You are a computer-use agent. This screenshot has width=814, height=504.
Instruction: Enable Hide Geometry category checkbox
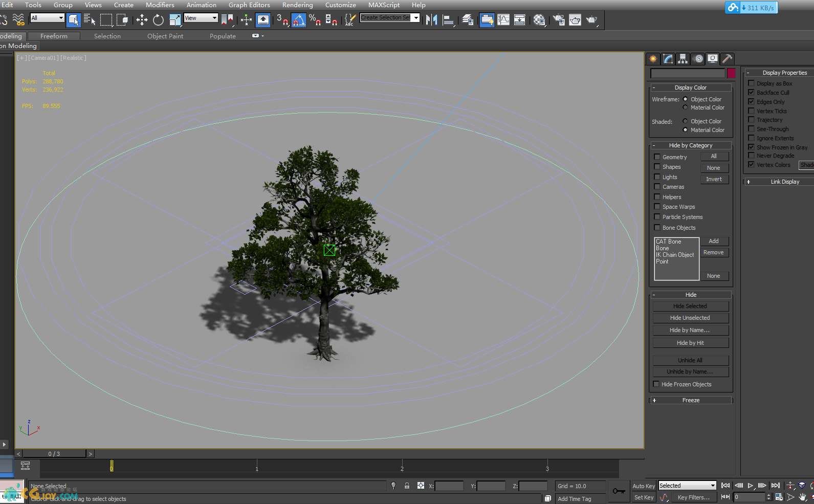pos(657,157)
